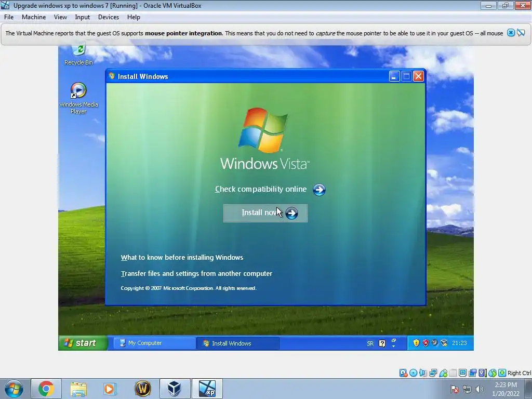Click the VirtualBox shared folders indicator

[453, 373]
